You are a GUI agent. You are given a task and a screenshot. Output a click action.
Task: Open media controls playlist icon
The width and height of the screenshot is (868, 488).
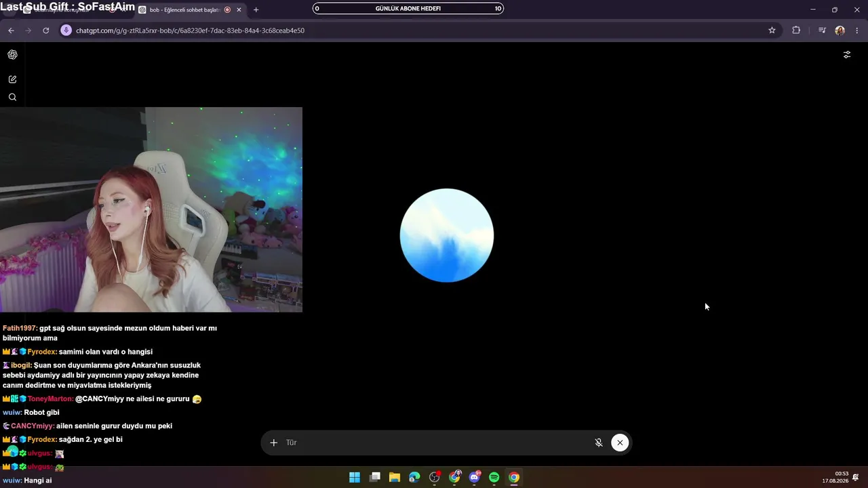822,30
